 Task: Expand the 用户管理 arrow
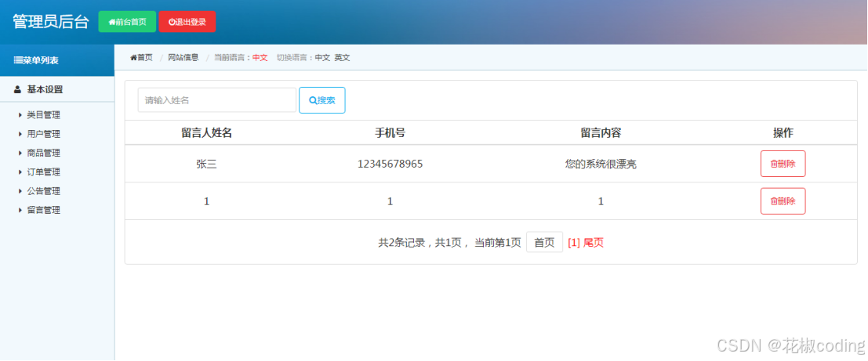[20, 134]
